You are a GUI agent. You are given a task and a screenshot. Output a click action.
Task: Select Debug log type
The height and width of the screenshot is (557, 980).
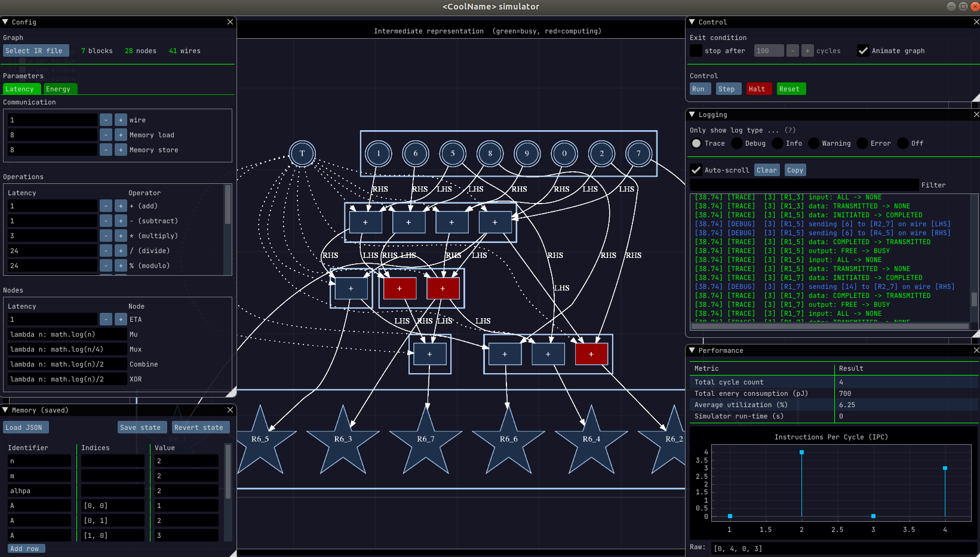click(x=737, y=143)
